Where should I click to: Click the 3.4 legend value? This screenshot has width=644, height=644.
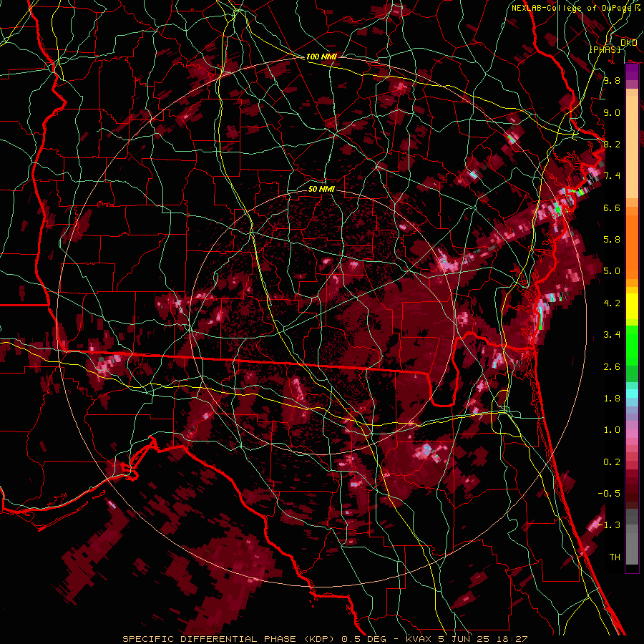tap(612, 335)
